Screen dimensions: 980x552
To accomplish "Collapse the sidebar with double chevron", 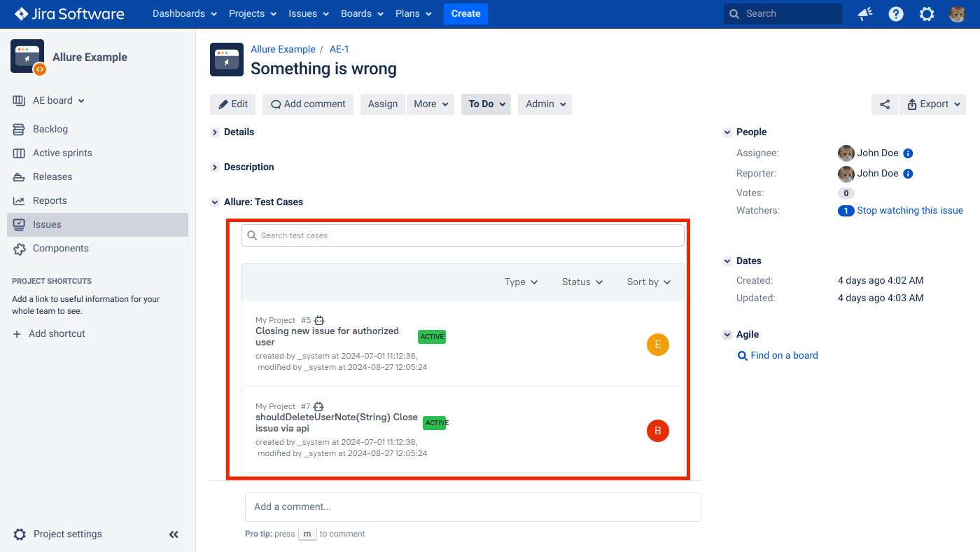I will click(174, 534).
